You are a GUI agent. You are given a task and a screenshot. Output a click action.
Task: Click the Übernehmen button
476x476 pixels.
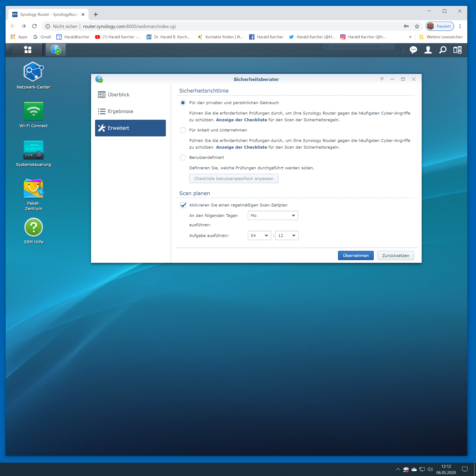pos(356,255)
